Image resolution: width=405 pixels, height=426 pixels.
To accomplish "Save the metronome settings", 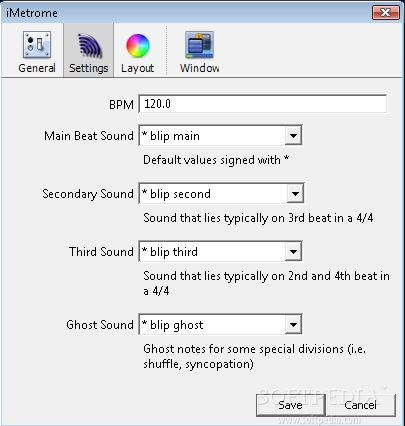I will (290, 405).
